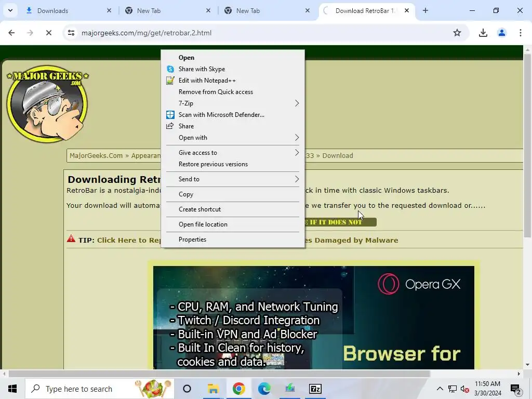Open Chrome three-dot menu
Screen dimensions: 532x399
521,33
